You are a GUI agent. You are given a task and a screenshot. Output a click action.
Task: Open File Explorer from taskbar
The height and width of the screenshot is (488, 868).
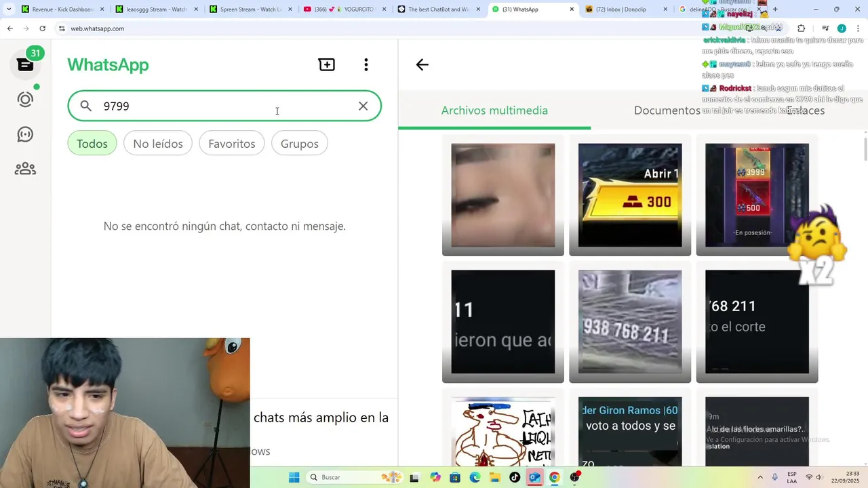[x=495, y=477]
